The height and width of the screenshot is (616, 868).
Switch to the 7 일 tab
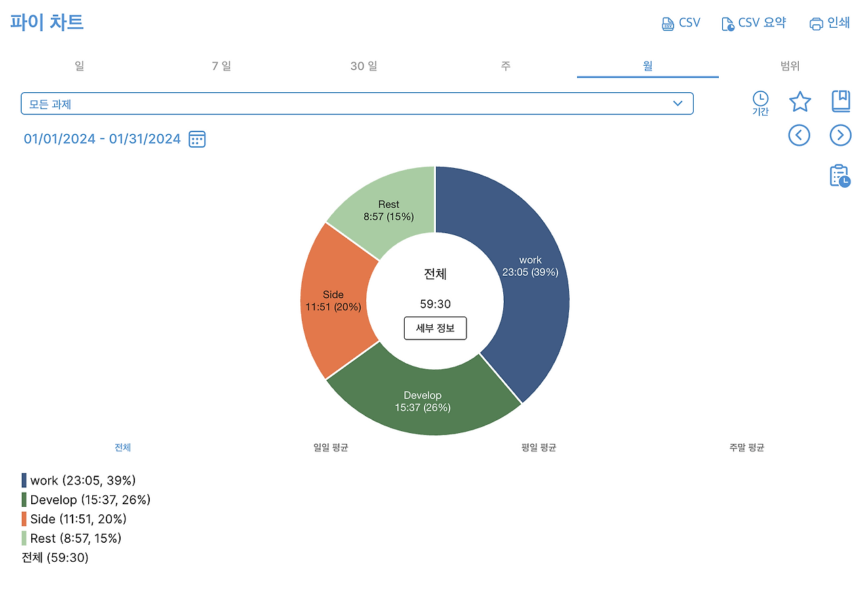point(222,66)
